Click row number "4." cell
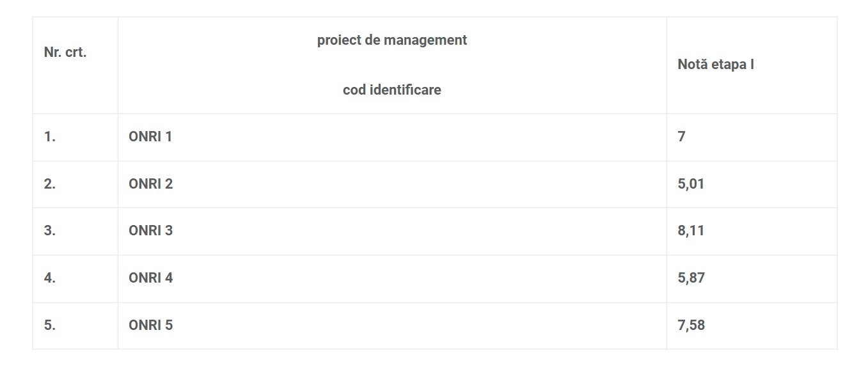 (50, 278)
